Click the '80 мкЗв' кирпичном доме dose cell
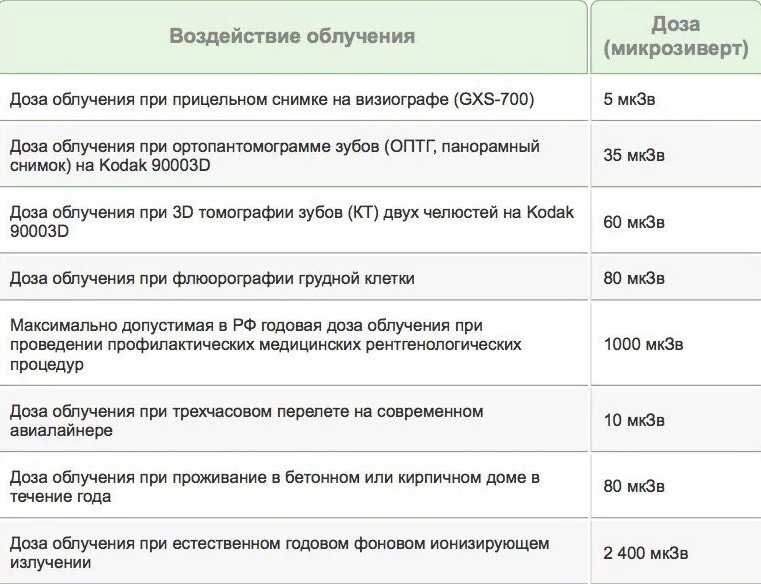The width and height of the screenshot is (761, 584). click(x=676, y=486)
